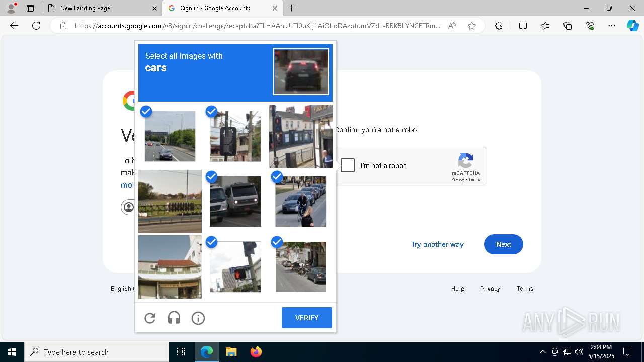Image resolution: width=644 pixels, height=362 pixels.
Task: Open the reCAPTCHA Privacy link
Action: tap(458, 179)
